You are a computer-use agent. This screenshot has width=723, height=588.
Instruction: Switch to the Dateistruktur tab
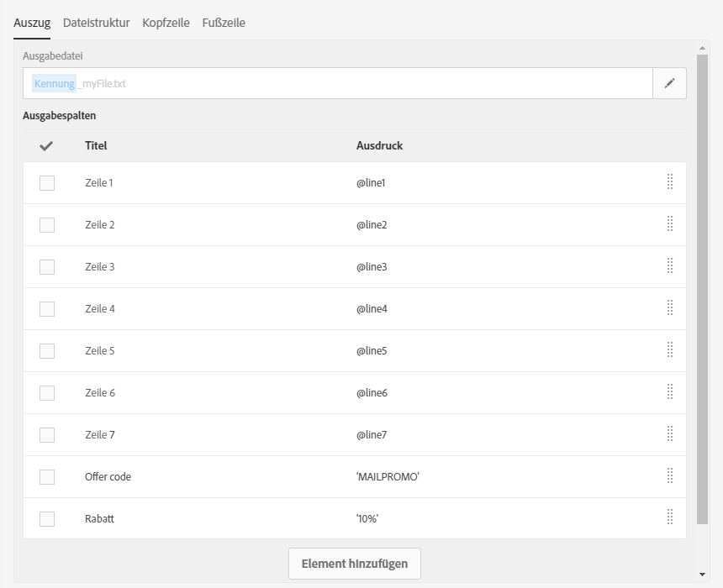point(96,23)
